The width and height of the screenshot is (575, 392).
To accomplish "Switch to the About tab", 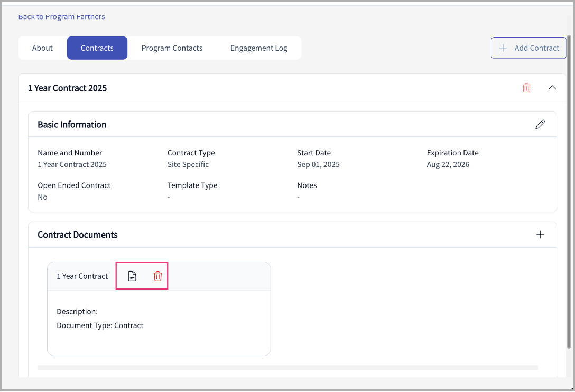I will point(42,48).
